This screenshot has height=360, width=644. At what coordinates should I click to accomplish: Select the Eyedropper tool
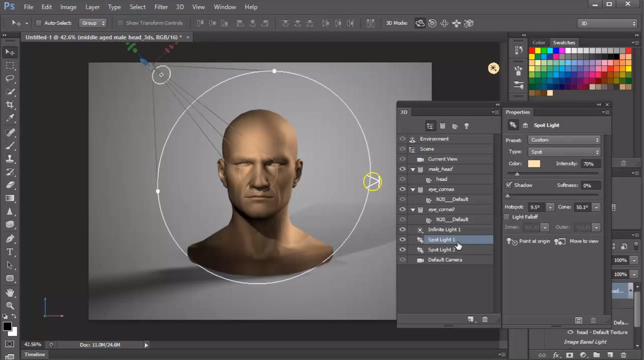(10, 118)
